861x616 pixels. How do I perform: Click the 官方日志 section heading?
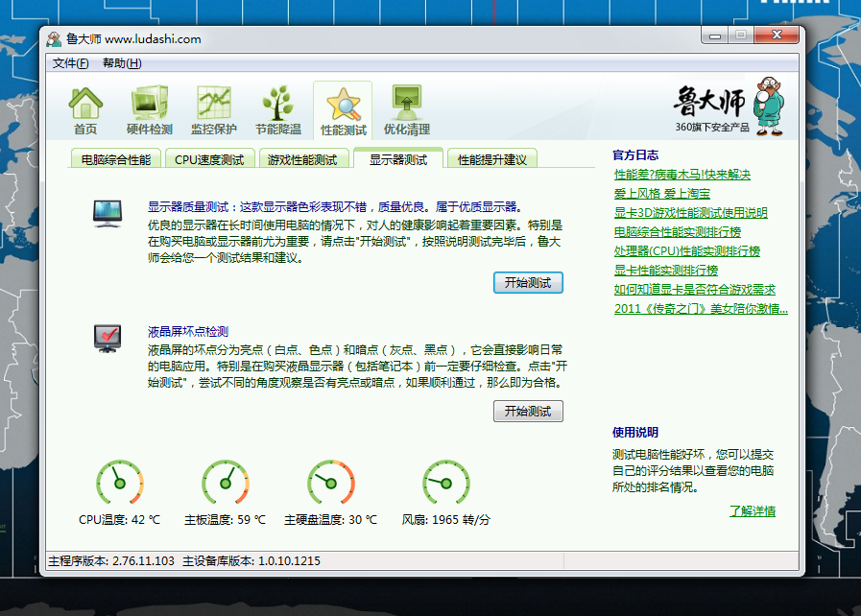coord(635,155)
